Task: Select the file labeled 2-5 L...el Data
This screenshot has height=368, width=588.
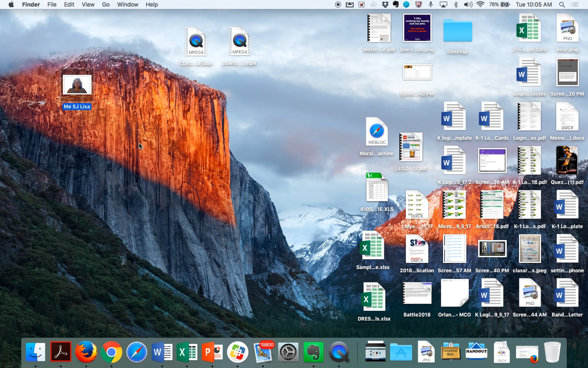Action: (x=529, y=28)
